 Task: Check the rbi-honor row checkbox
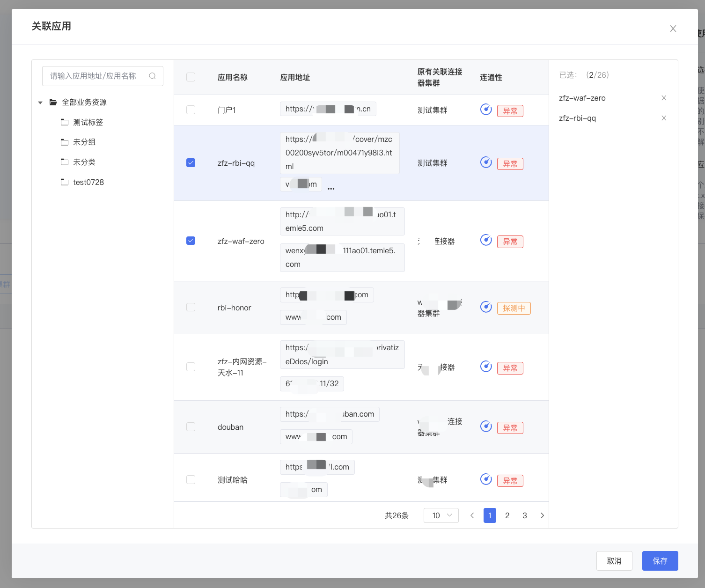tap(191, 307)
